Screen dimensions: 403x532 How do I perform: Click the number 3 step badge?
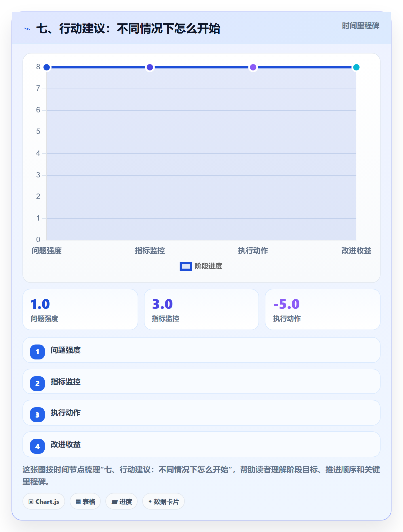37,415
